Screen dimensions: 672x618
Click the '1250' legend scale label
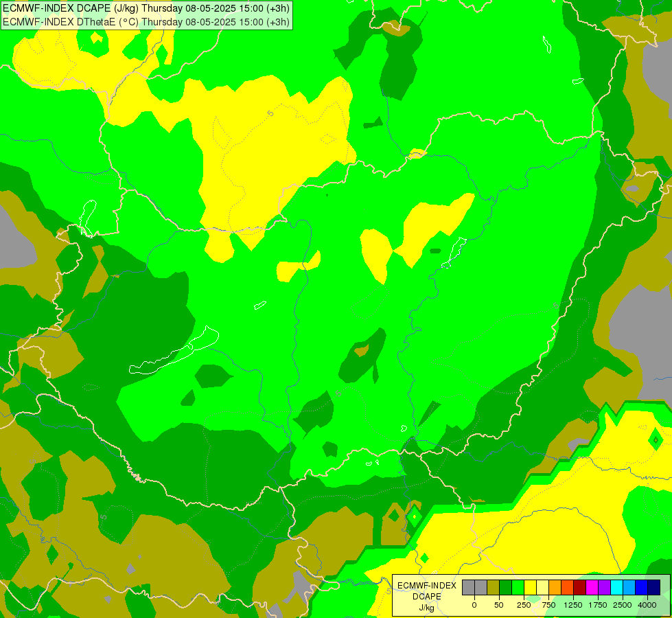coord(573,605)
